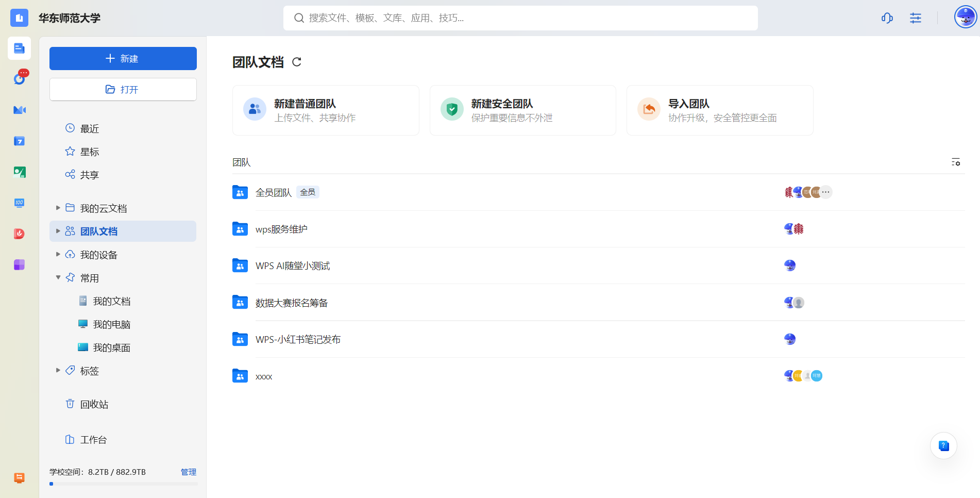Screen dimensions: 980x498
Task: Click member avatars of the xxxx team
Action: click(803, 376)
